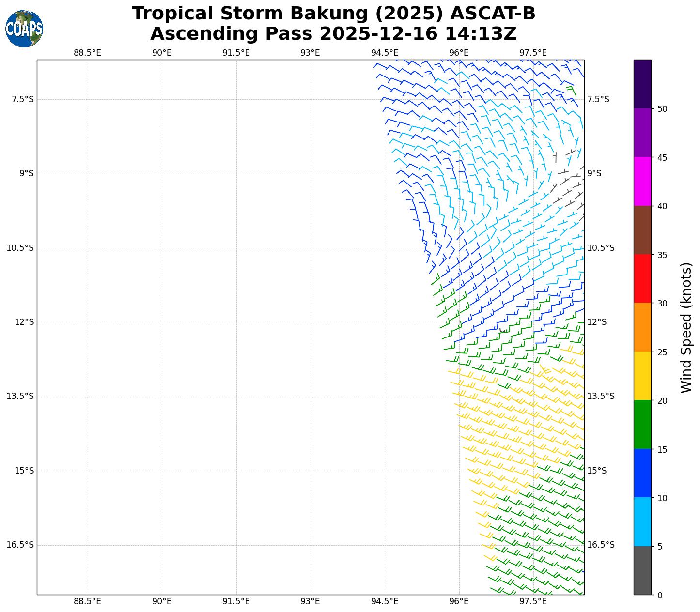Click the 93°E label on the top axis
Screen dimensions: 700x612
coord(310,53)
